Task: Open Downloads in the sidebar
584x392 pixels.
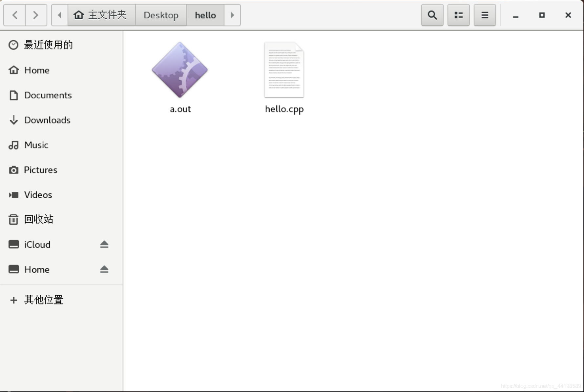Action: (x=61, y=120)
